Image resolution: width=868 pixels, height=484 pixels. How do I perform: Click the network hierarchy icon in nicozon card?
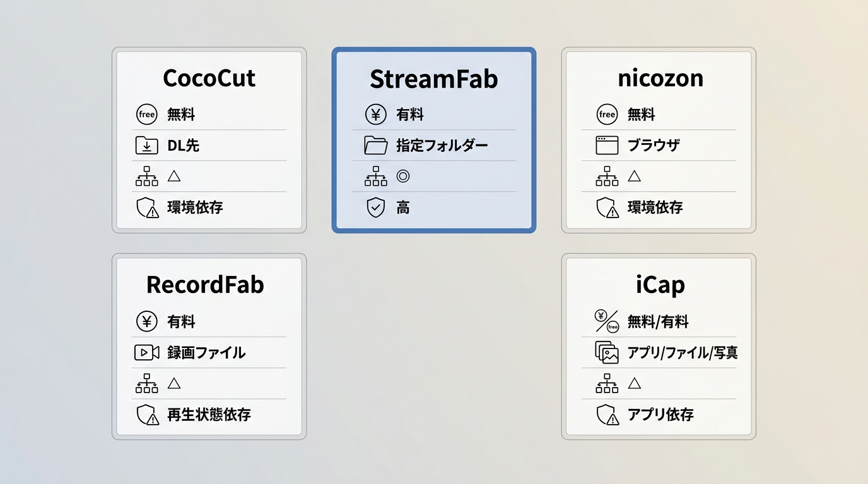point(607,176)
